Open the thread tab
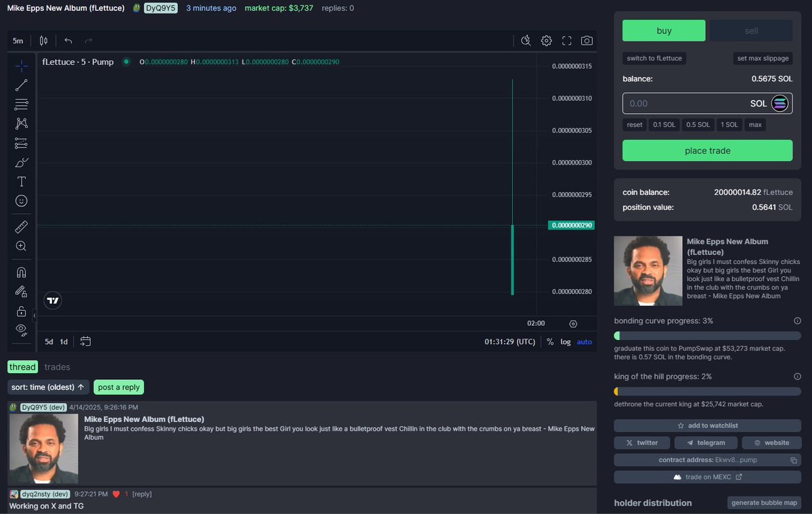Viewport: 812px width, 514px height. click(x=22, y=367)
